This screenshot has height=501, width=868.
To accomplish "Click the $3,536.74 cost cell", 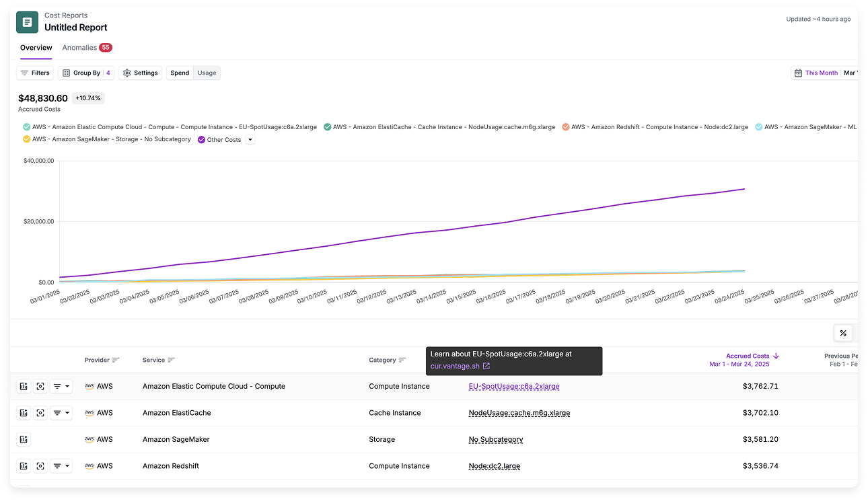I will point(760,465).
